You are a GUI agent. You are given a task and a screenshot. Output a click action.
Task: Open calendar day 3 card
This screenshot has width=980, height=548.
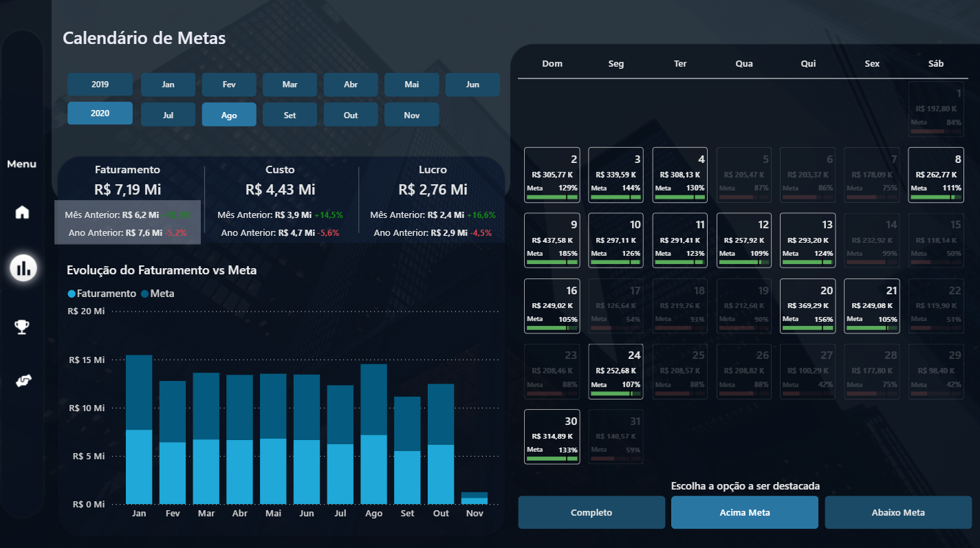pos(616,175)
